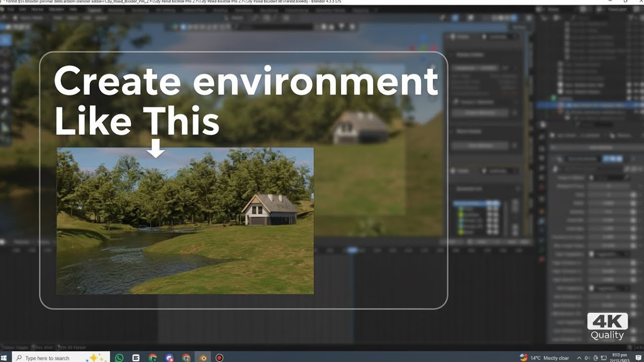Screen dimensions: 644x362
Task: Open the first Chrome icon on taskbar
Action: click(153, 357)
